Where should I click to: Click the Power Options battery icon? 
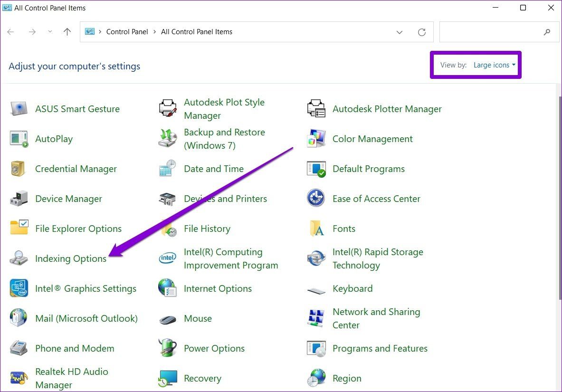tap(167, 348)
